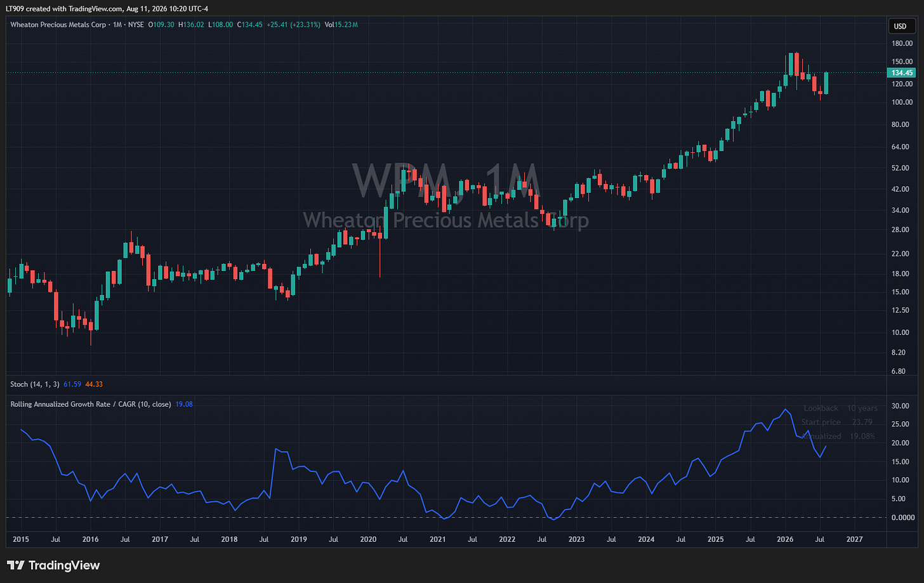Click the 19.08 value beside the CAGR label

(184, 404)
